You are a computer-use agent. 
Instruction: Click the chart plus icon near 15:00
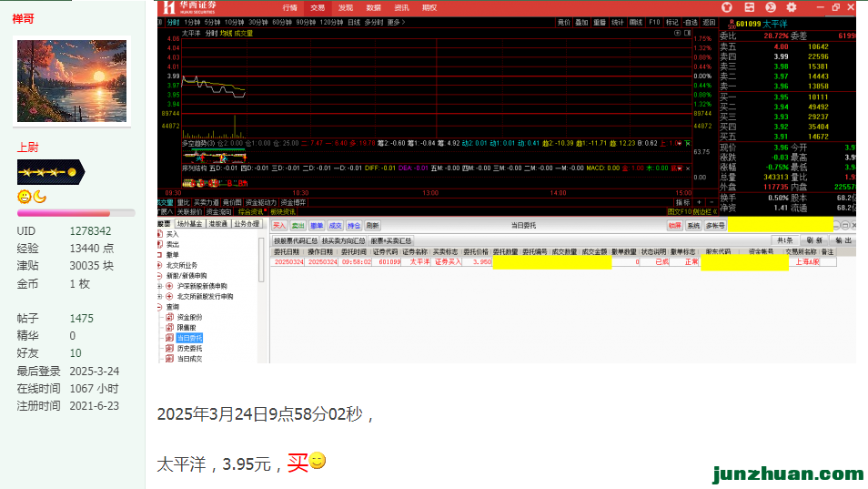(699, 203)
